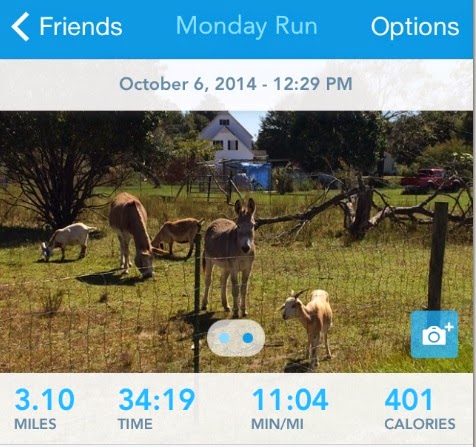Tap the add photo camera icon
Viewport: 476px width, 447px height.
pos(434,334)
